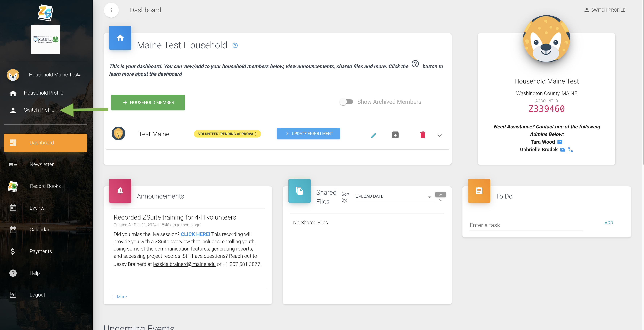The width and height of the screenshot is (644, 330).
Task: Click the red trash delete icon
Action: click(422, 135)
